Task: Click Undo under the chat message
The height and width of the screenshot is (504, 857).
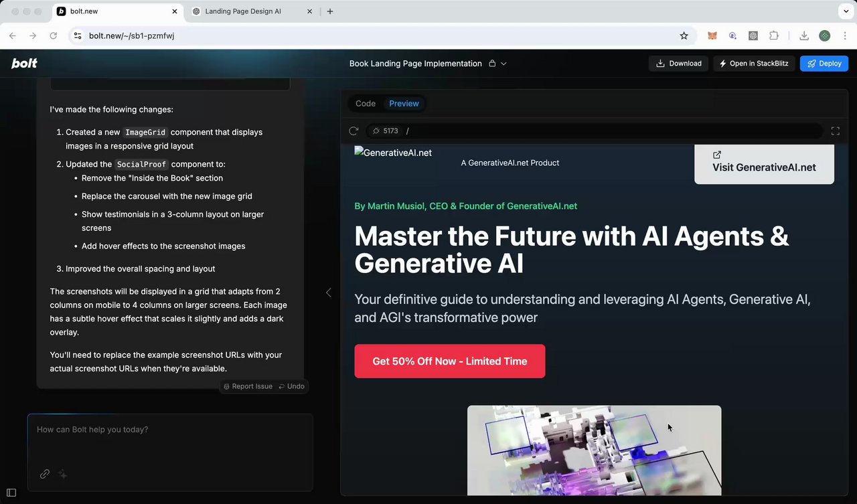Action: pos(291,386)
